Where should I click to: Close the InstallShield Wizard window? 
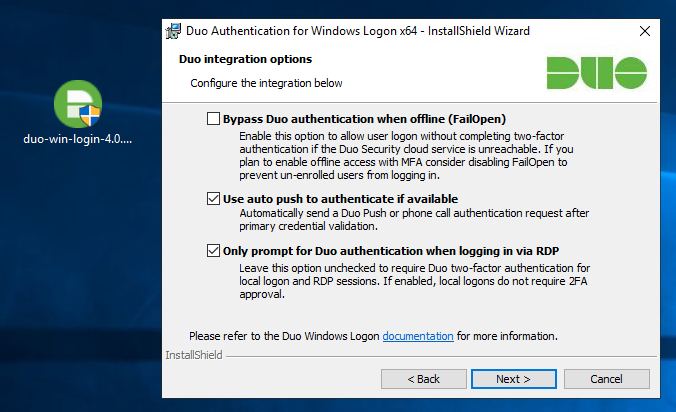coord(645,31)
